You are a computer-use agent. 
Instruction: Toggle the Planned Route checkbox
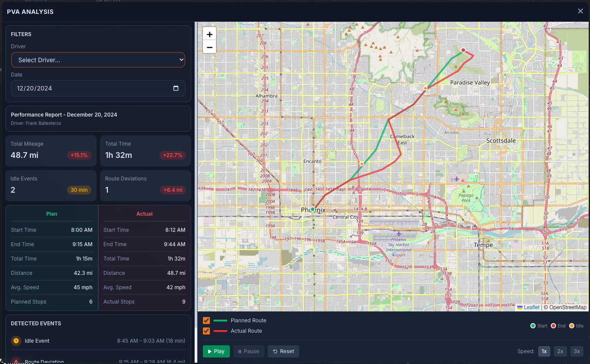pos(206,321)
